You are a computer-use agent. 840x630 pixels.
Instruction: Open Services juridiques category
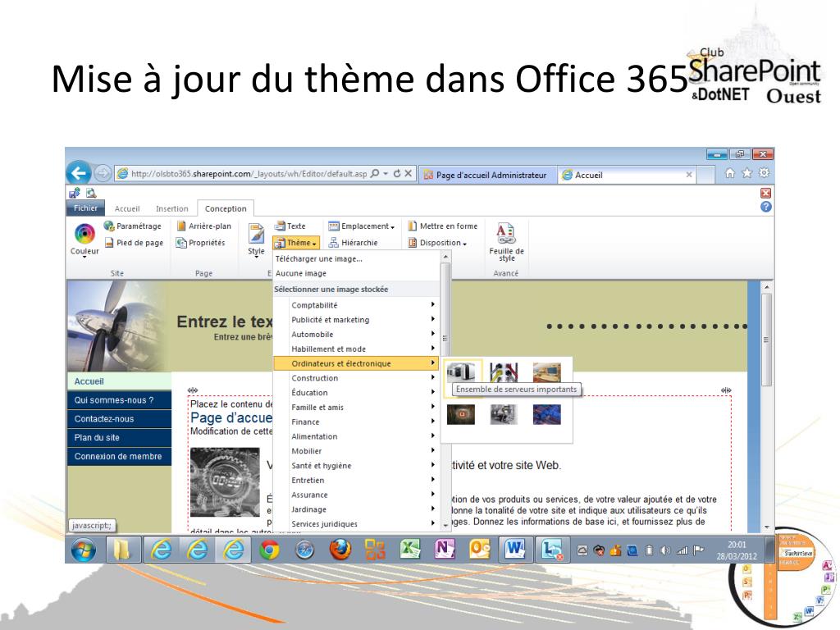click(356, 524)
